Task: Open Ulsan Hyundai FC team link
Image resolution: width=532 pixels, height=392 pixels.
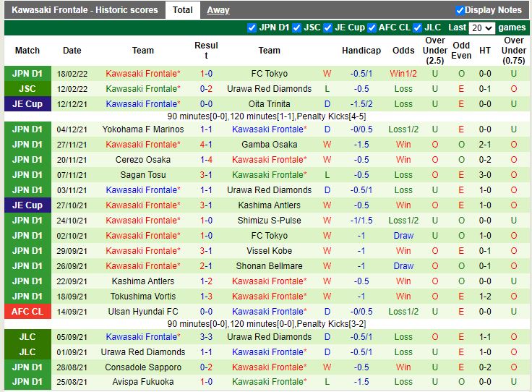Action: tap(142, 312)
